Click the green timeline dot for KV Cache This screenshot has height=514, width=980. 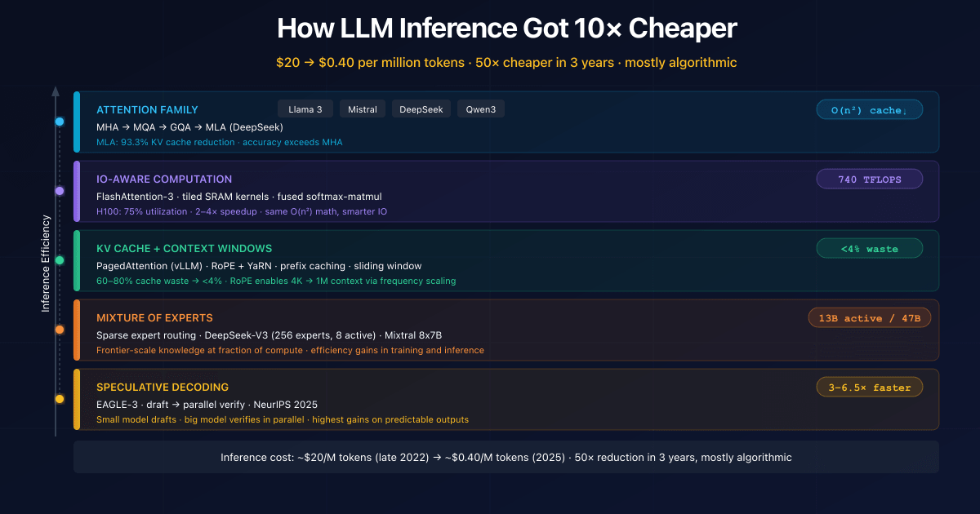pos(60,260)
